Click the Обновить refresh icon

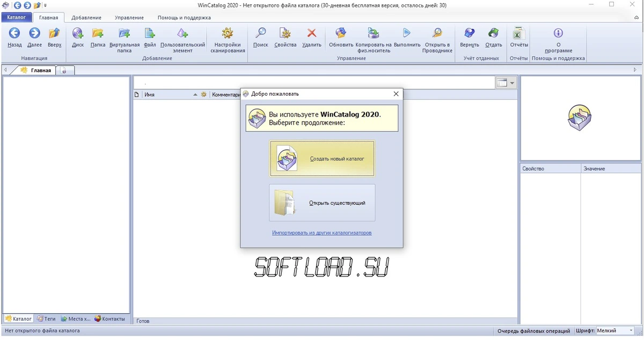341,38
